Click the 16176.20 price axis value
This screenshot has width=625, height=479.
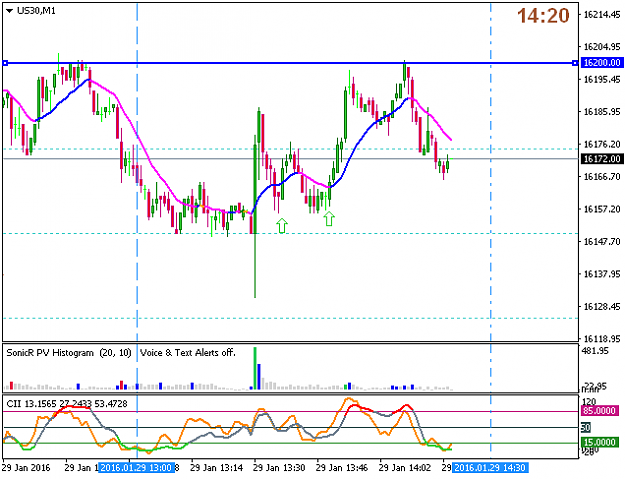pyautogui.click(x=602, y=144)
